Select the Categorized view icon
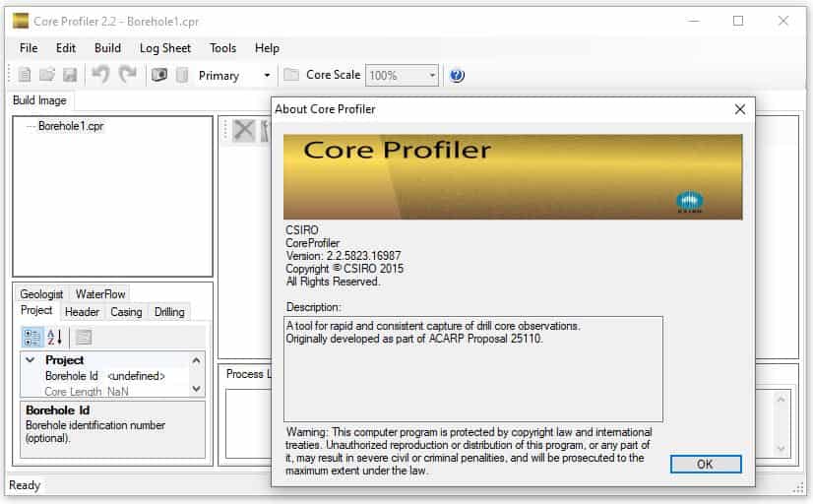The width and height of the screenshot is (813, 504). pos(31,338)
